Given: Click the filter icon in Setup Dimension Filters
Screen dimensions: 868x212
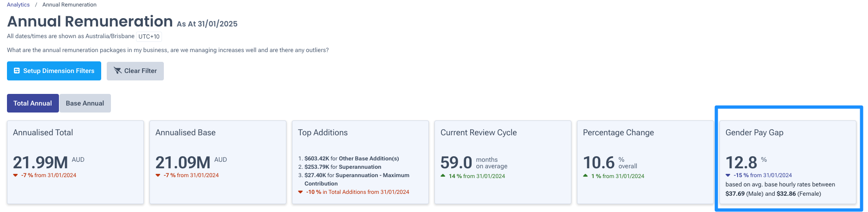Looking at the screenshot, I should [x=17, y=71].
